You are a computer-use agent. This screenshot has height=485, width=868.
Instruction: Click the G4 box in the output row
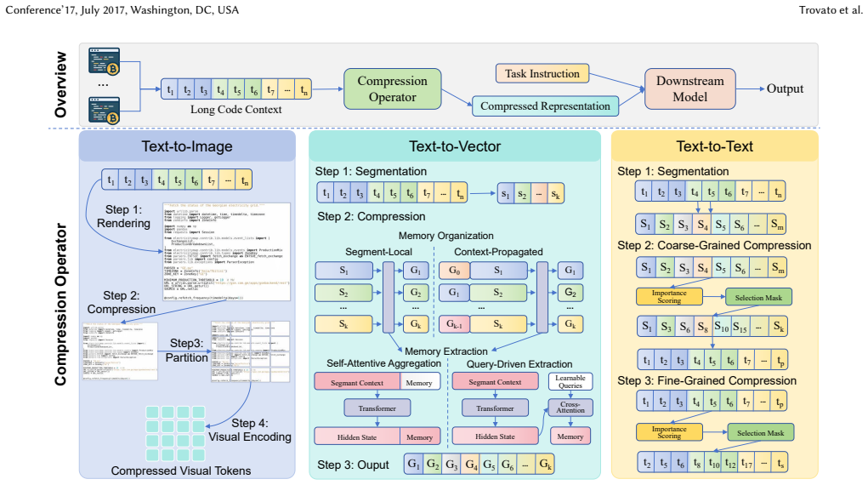472,465
